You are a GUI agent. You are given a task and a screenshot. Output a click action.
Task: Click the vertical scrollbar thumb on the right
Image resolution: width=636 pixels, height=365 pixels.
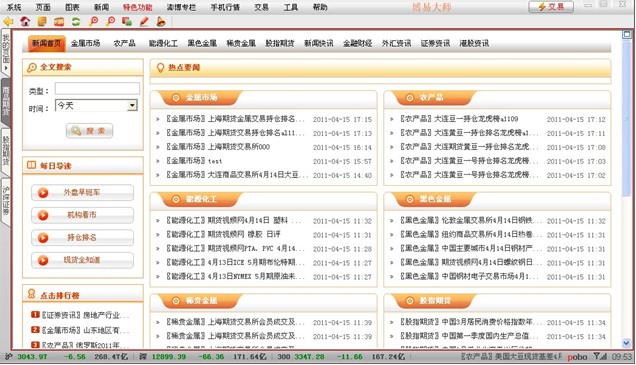627,117
